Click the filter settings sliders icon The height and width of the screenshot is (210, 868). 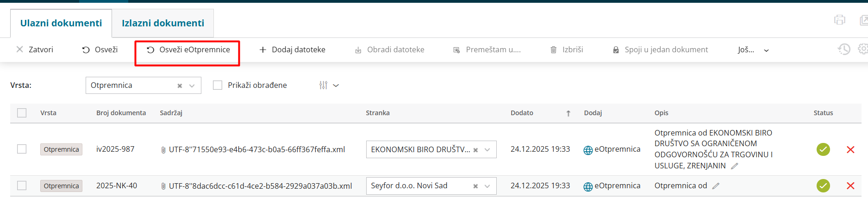pos(324,85)
